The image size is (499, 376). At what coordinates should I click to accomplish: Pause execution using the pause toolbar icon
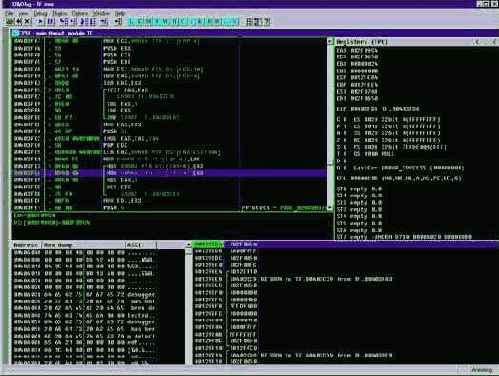pyautogui.click(x=51, y=22)
